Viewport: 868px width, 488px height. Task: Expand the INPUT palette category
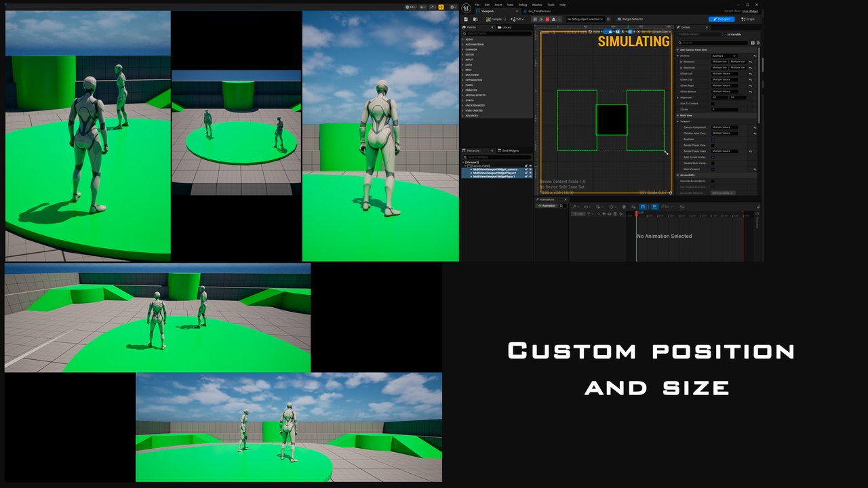click(x=462, y=60)
